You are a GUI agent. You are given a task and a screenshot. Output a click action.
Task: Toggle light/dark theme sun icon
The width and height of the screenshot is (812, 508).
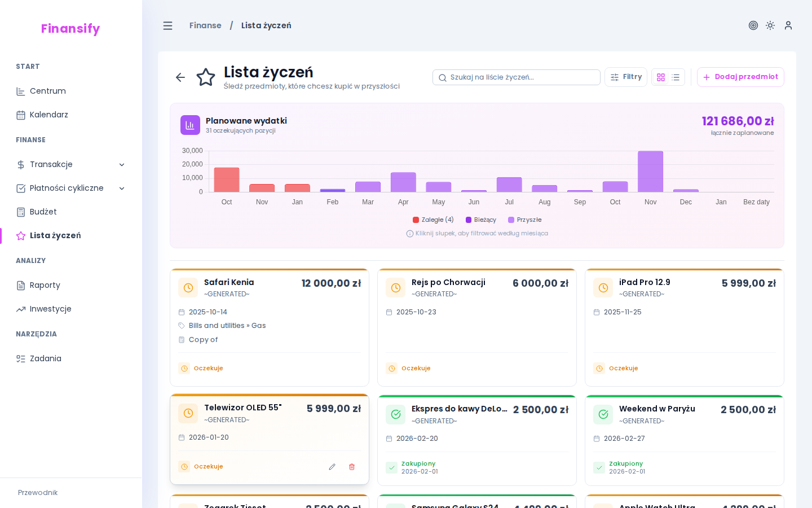tap(770, 25)
